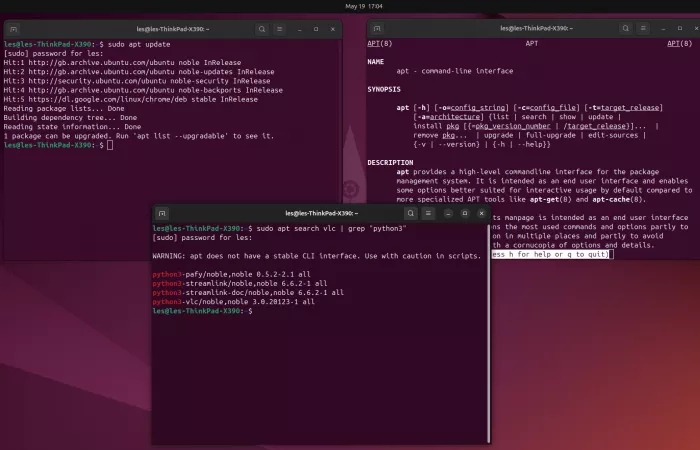Click the man page status line prompt
The image size is (700, 450).
550,255
